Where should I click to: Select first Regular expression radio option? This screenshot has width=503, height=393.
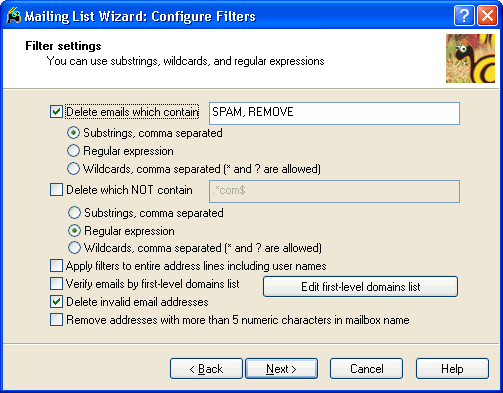(73, 151)
